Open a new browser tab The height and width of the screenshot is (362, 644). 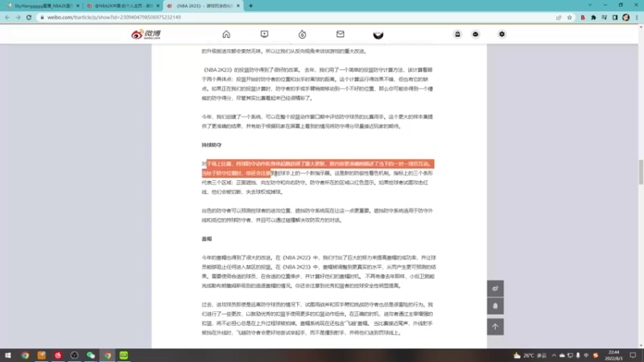251,6
